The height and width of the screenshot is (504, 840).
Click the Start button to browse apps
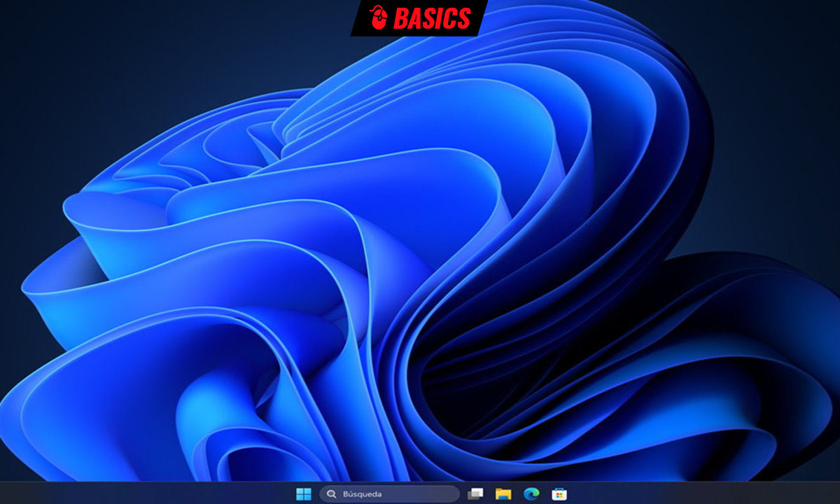[304, 493]
